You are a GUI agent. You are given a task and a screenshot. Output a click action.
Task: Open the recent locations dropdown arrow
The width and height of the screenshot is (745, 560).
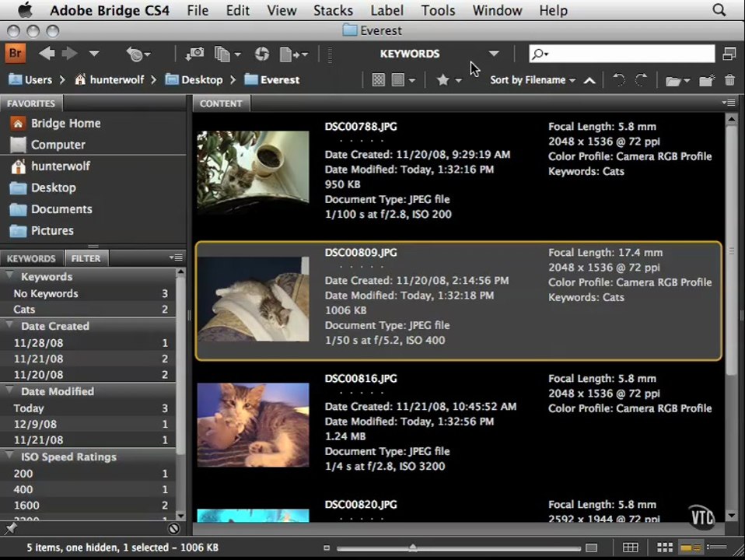pyautogui.click(x=94, y=53)
